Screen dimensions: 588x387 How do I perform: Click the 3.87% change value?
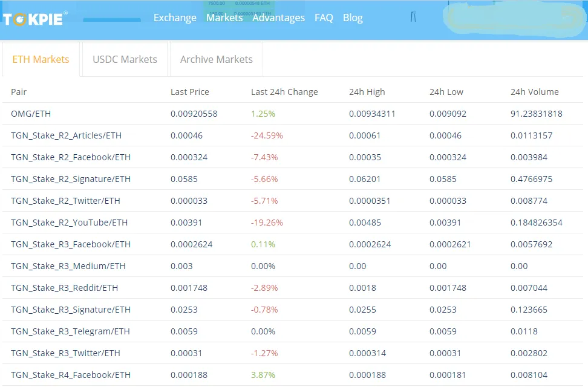(x=263, y=375)
